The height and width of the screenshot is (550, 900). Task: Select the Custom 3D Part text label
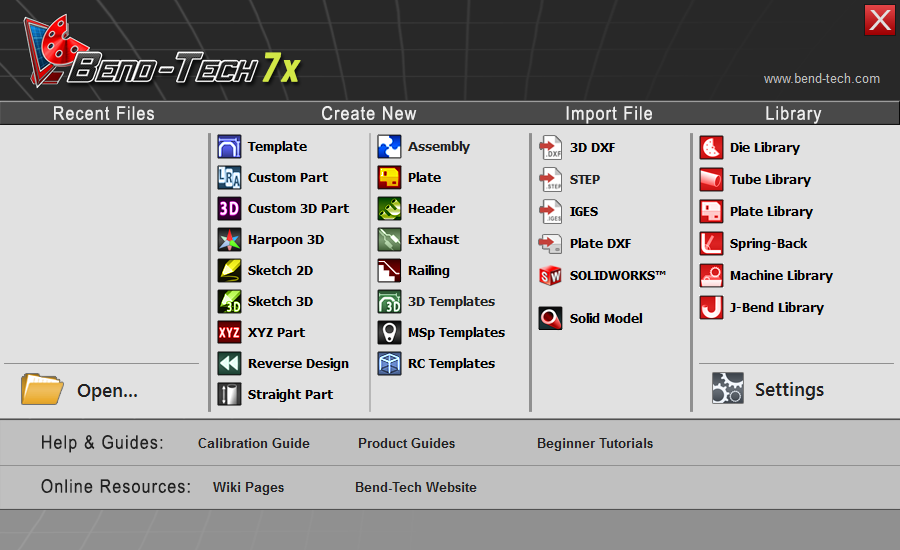point(298,208)
